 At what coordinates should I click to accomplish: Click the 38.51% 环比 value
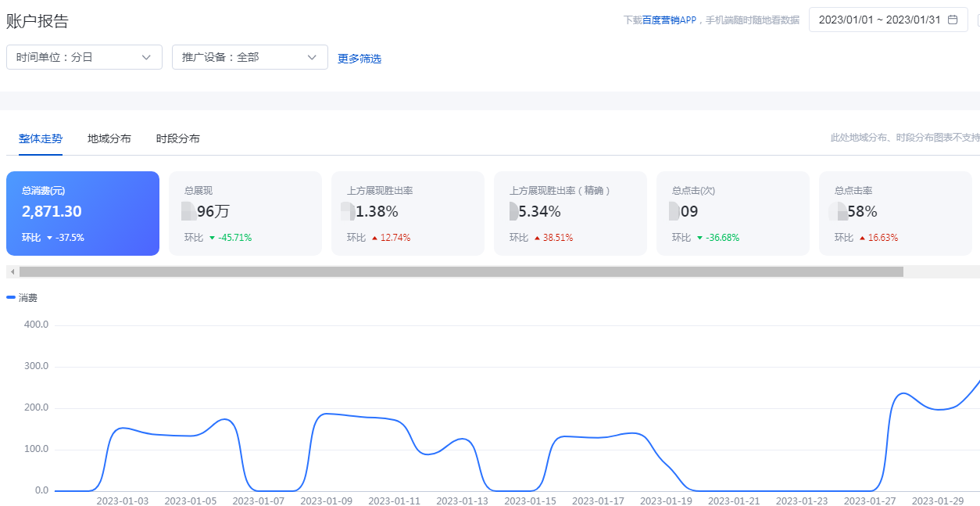pos(558,238)
